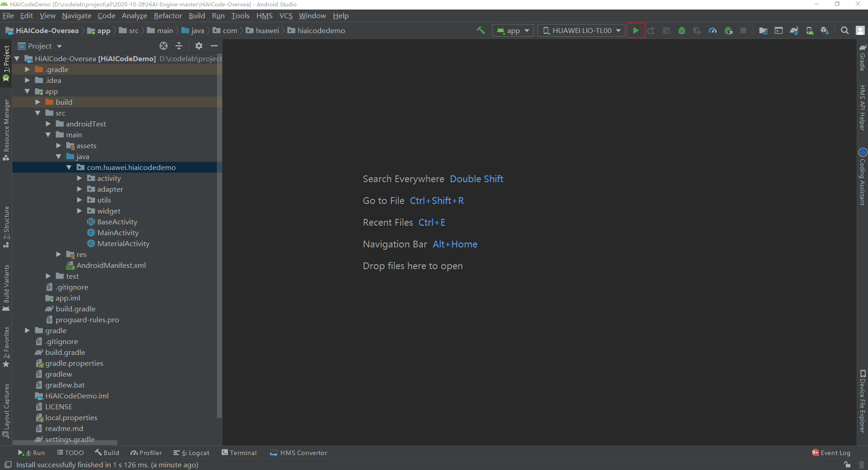Start debugging with the Debug icon
Screen dimensions: 868x470
682,30
